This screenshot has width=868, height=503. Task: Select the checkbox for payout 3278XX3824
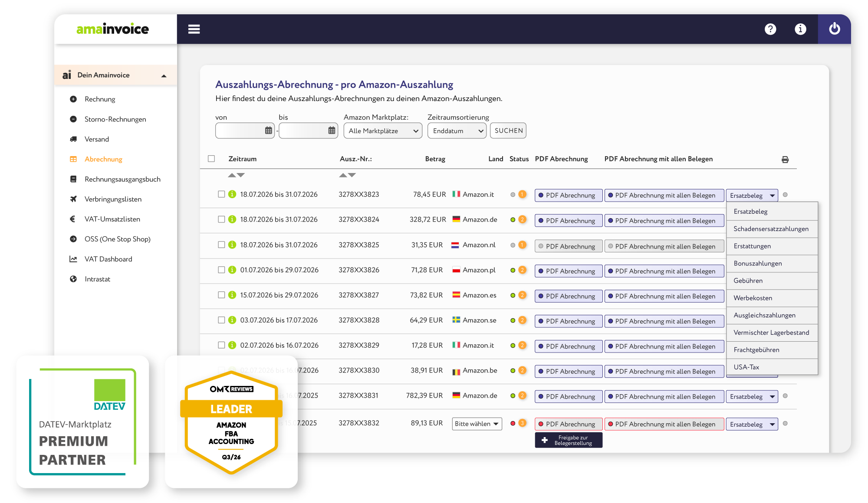click(221, 219)
